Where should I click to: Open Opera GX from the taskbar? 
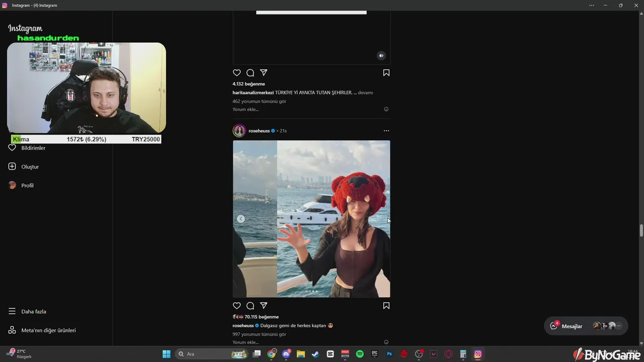tap(448, 354)
